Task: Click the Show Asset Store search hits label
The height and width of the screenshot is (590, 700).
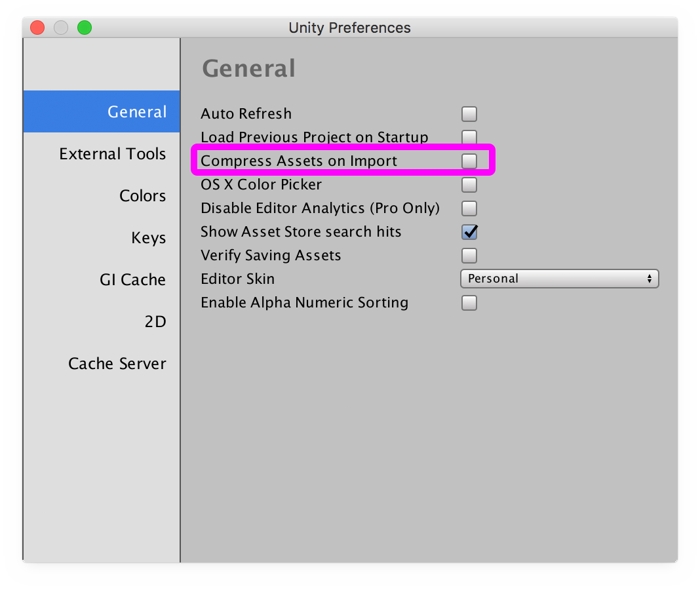Action: pyautogui.click(x=301, y=232)
